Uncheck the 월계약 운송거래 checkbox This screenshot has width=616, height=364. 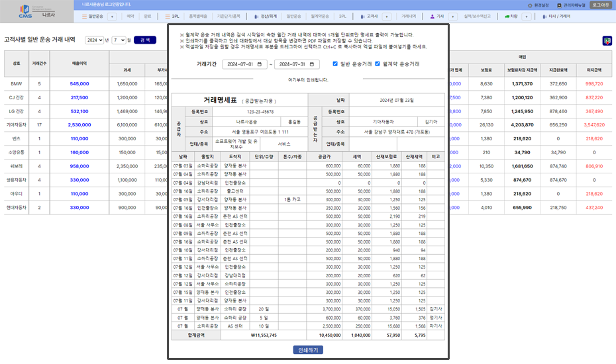[x=377, y=64]
